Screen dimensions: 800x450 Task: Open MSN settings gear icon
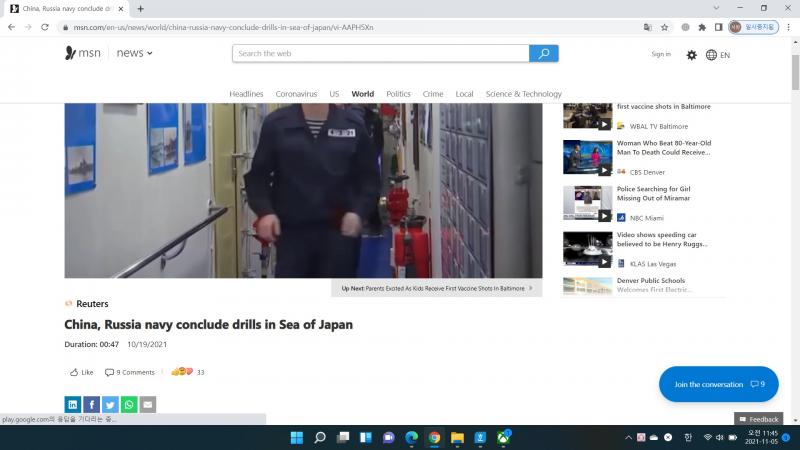691,54
